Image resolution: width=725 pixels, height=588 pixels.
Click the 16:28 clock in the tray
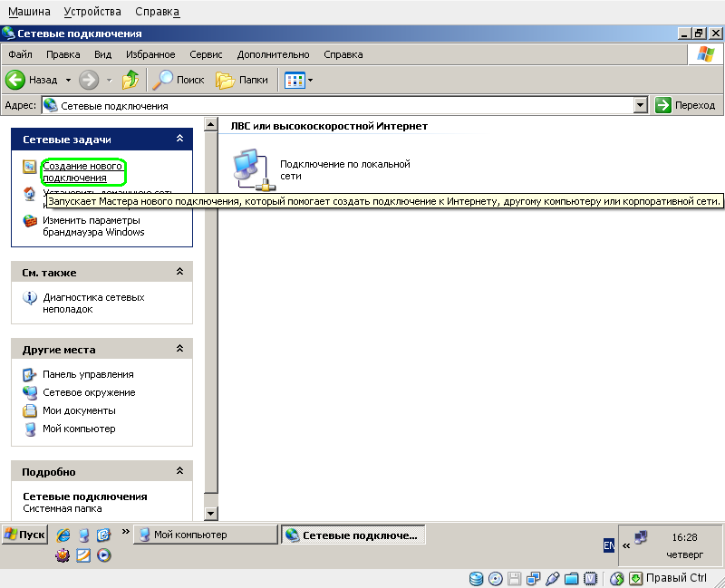tap(684, 537)
